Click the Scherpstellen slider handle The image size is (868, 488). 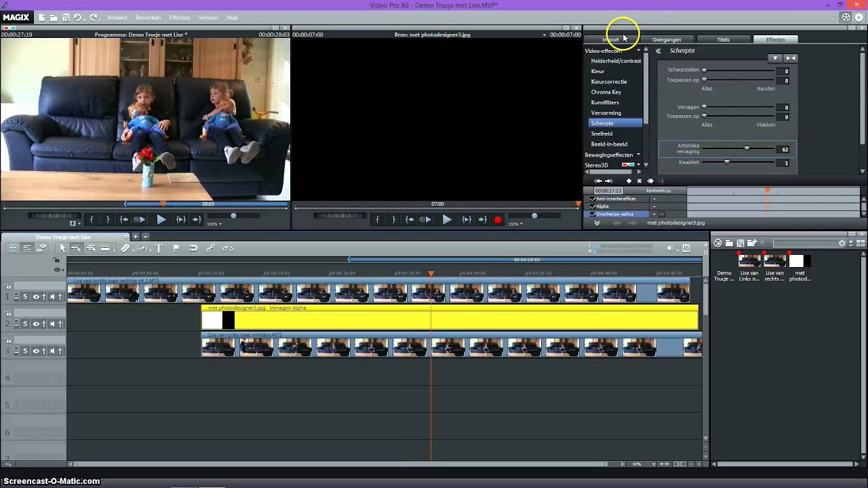(704, 70)
